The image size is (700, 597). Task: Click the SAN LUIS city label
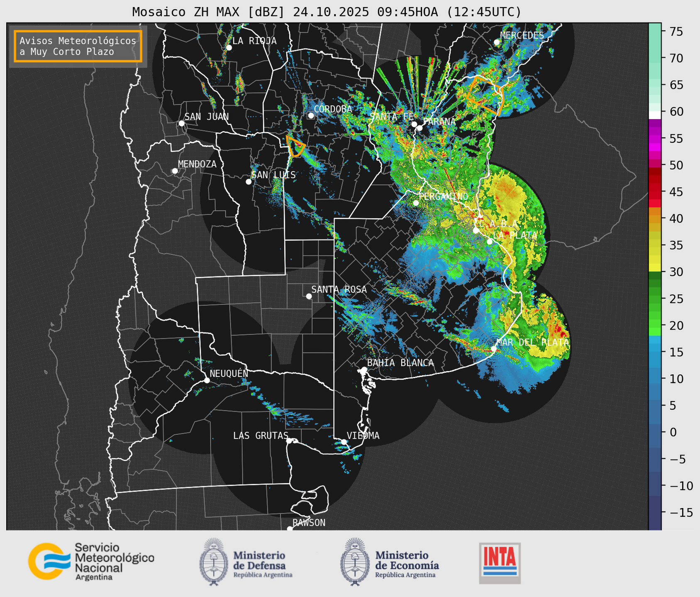273,175
